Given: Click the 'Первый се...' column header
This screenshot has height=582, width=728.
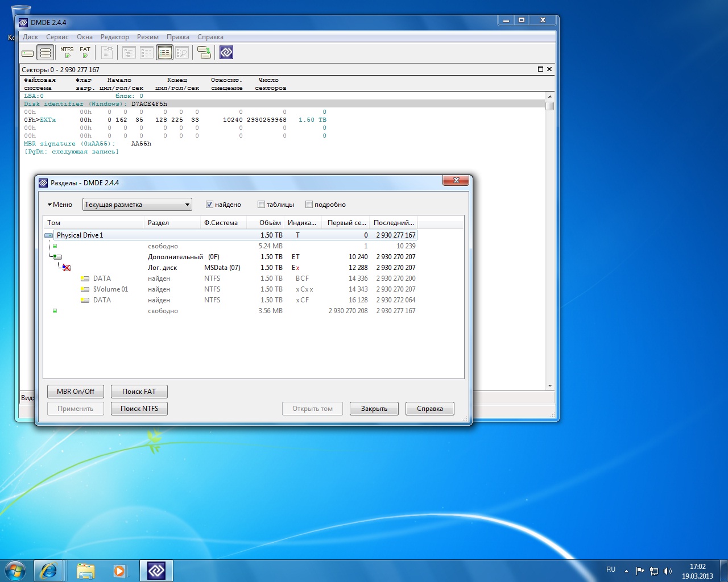Looking at the screenshot, I should coord(346,223).
